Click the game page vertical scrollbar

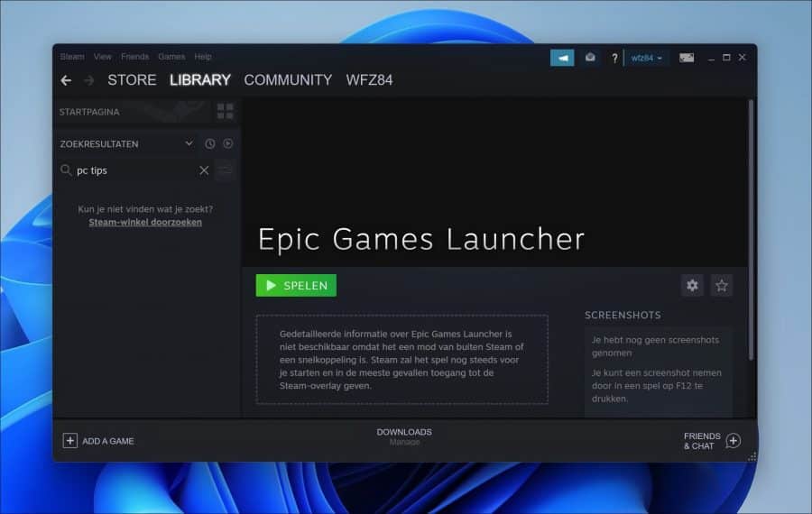pyautogui.click(x=751, y=230)
